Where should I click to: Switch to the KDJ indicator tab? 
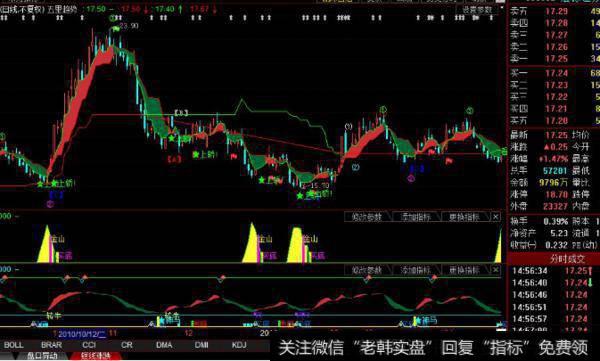pos(239,345)
